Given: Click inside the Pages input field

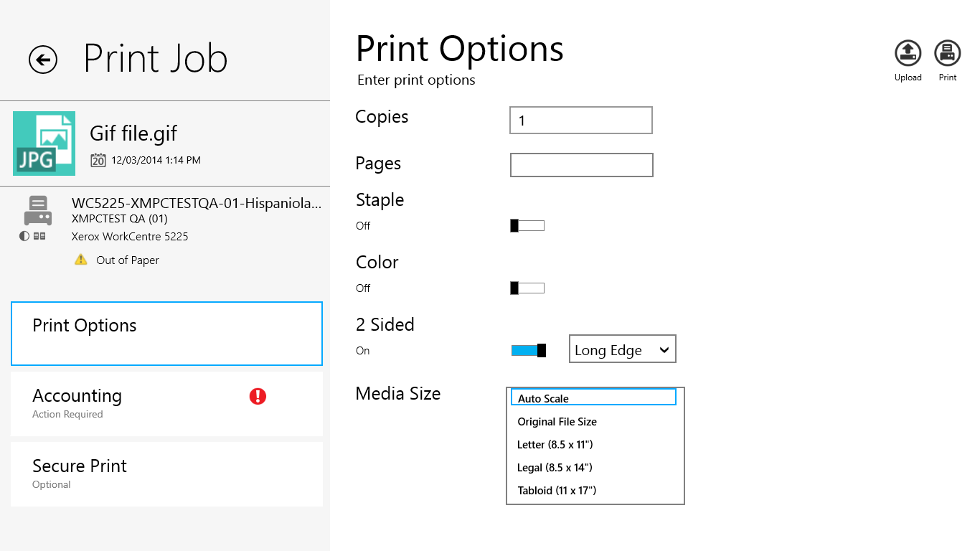Looking at the screenshot, I should [581, 165].
